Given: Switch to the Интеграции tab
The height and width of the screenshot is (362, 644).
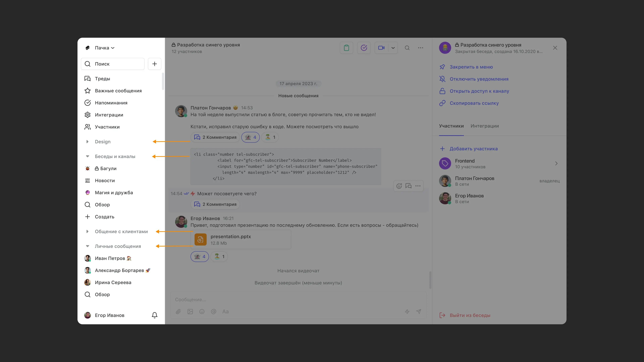Looking at the screenshot, I should [x=485, y=126].
